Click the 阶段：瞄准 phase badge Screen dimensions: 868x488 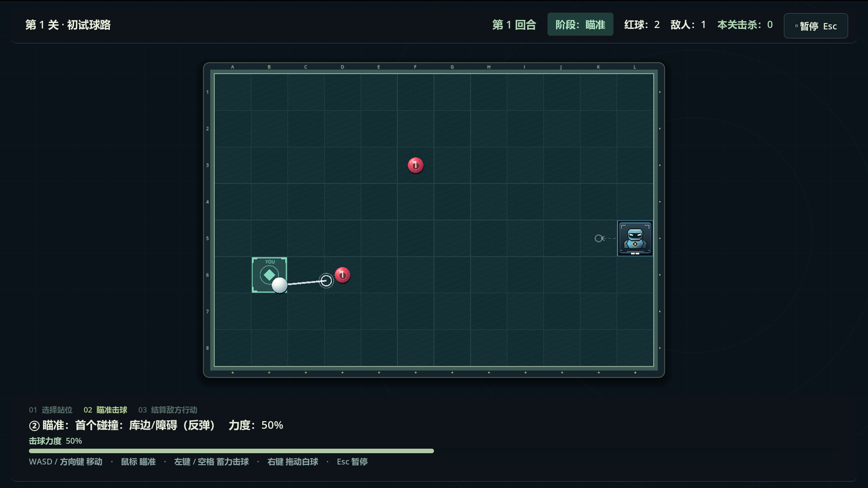pyautogui.click(x=580, y=24)
